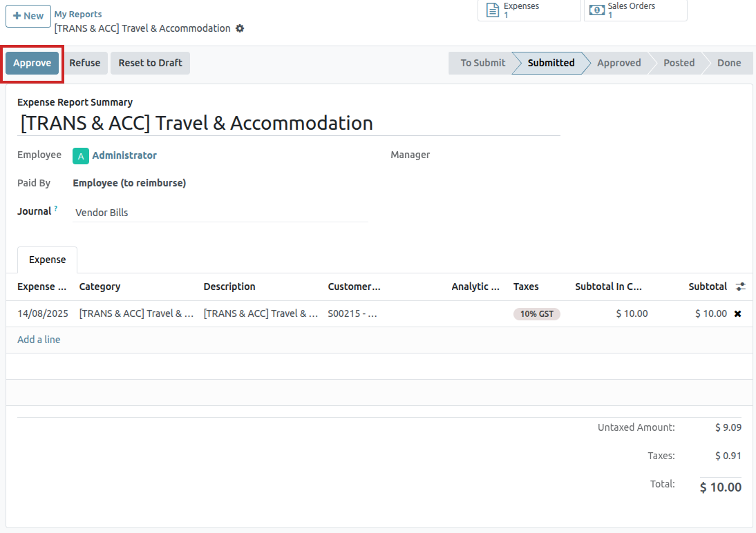
Task: Sort by the Category column header
Action: [100, 287]
